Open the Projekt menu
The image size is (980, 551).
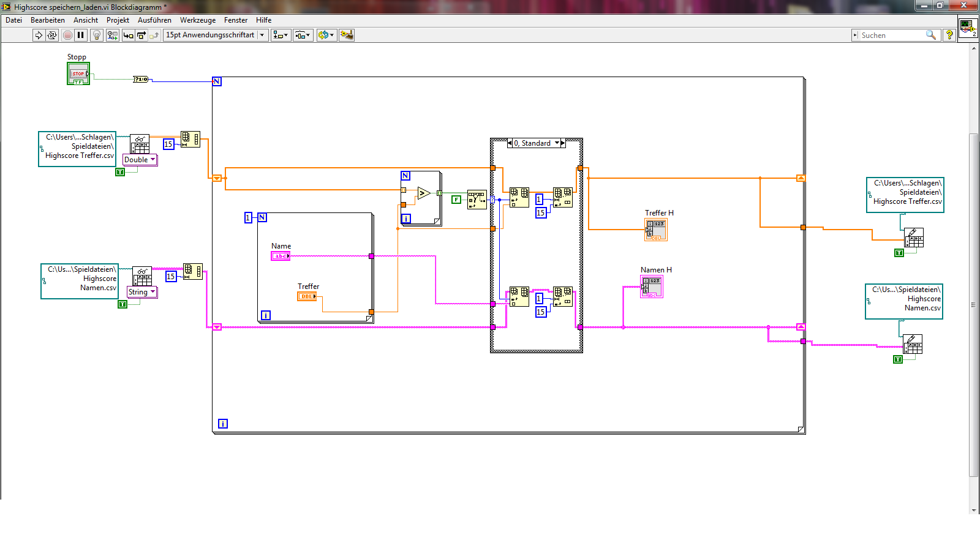pos(118,20)
